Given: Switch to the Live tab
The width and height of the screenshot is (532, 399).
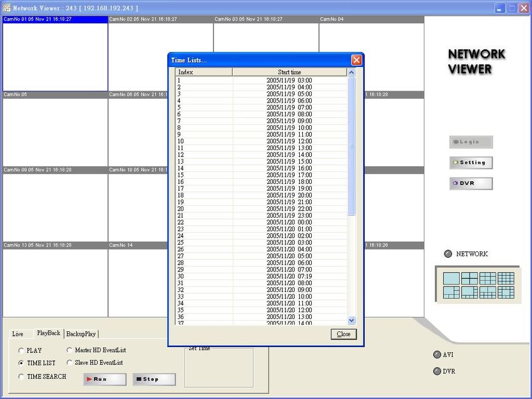Looking at the screenshot, I should point(18,334).
